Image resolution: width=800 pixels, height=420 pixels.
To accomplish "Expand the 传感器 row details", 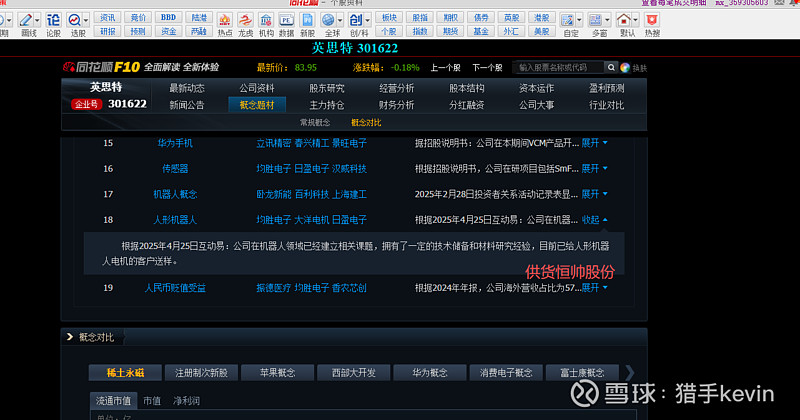I will (594, 168).
